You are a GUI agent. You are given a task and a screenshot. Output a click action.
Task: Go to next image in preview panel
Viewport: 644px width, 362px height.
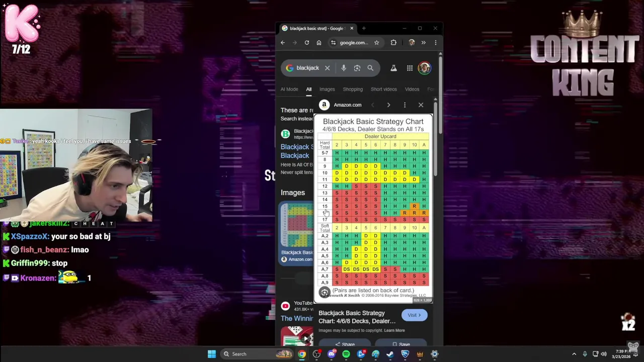tap(388, 105)
